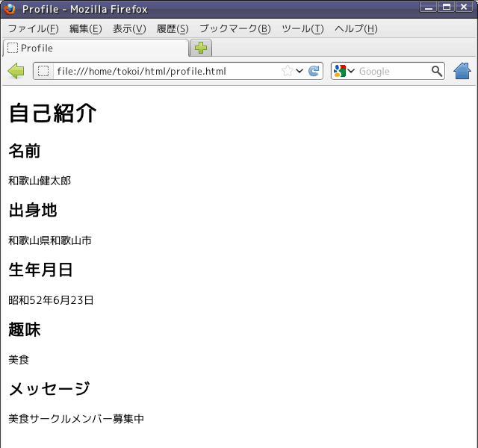Screen dimensions: 478x448
Task: Click the search magnifier icon
Action: (x=436, y=71)
